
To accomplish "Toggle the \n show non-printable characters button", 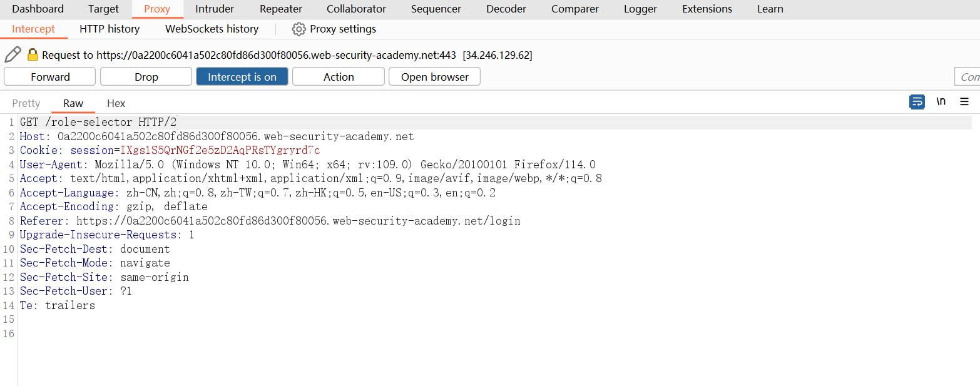I will tap(941, 102).
